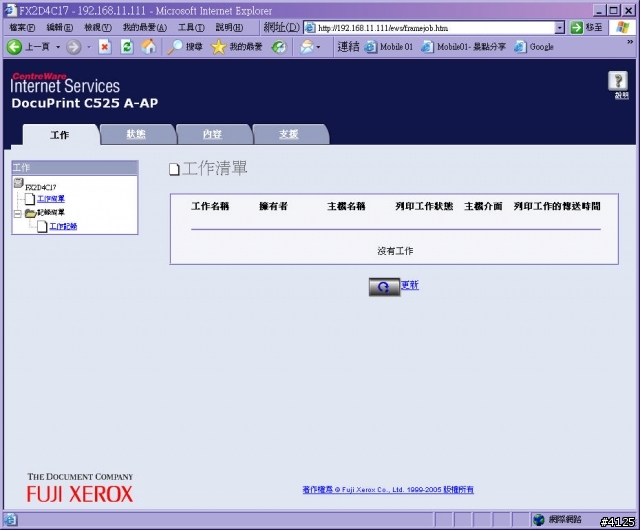Click the Windows flag logo

tap(622, 28)
